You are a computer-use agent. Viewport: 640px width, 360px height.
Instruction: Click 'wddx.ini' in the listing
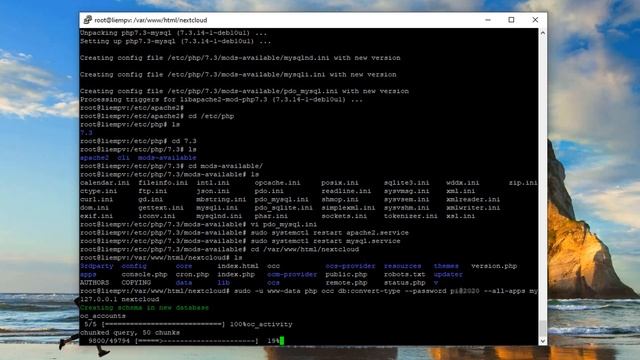point(463,182)
